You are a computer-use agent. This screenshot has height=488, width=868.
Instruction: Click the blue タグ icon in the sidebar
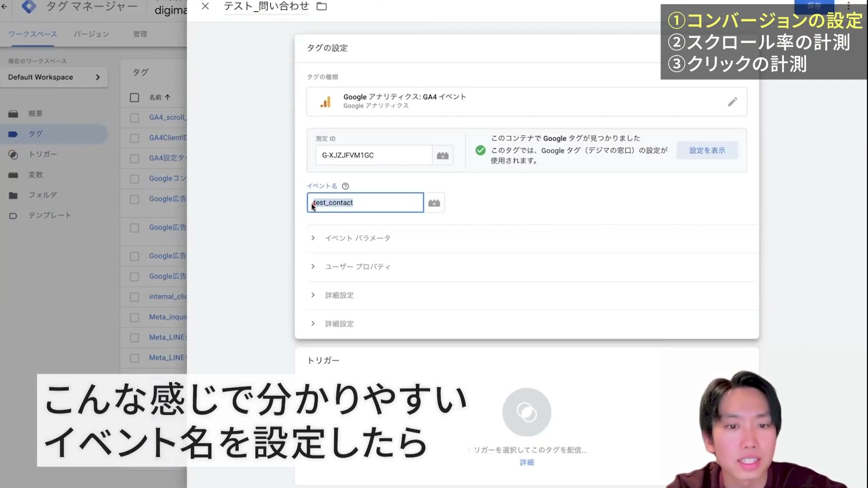click(13, 134)
